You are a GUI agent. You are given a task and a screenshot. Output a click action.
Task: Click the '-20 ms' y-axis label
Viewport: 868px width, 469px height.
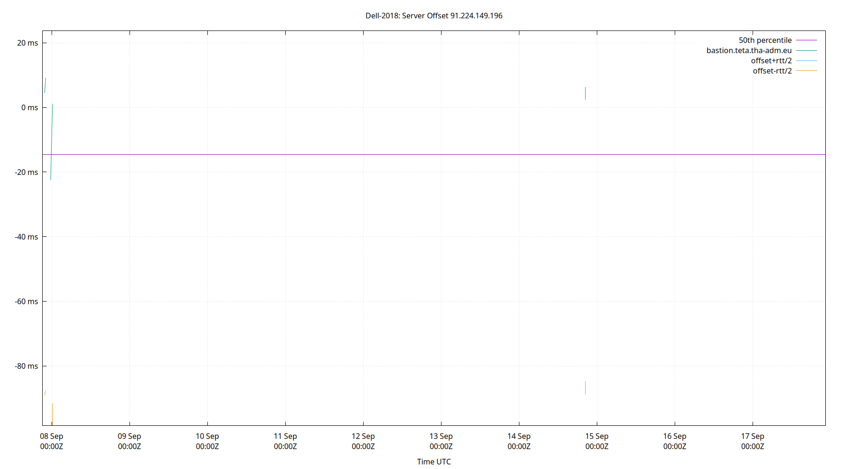26,172
